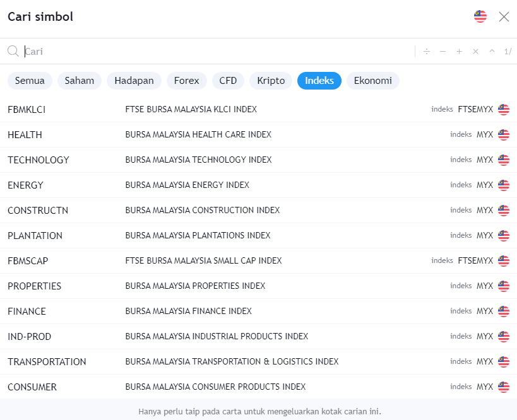517x420 pixels.
Task: Open the TECHNOLOGY index symbol
Action: 189,160
